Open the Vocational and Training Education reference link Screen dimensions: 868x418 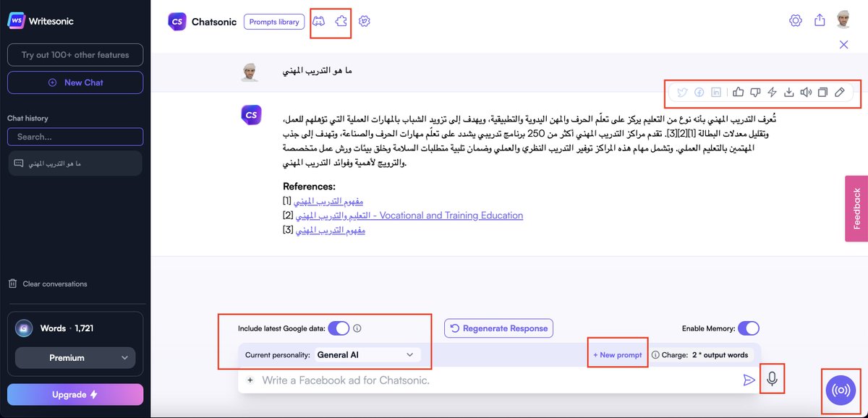click(x=409, y=216)
